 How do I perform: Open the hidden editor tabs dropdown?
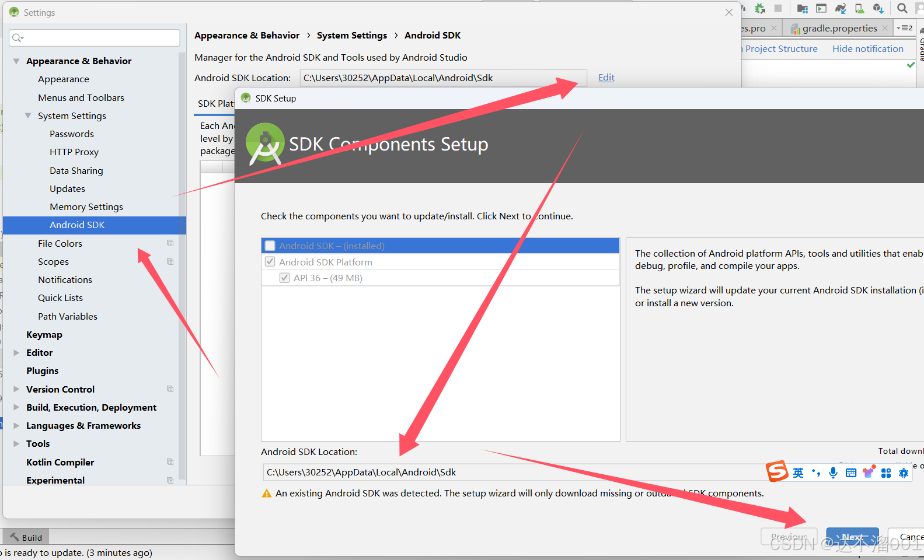click(905, 27)
